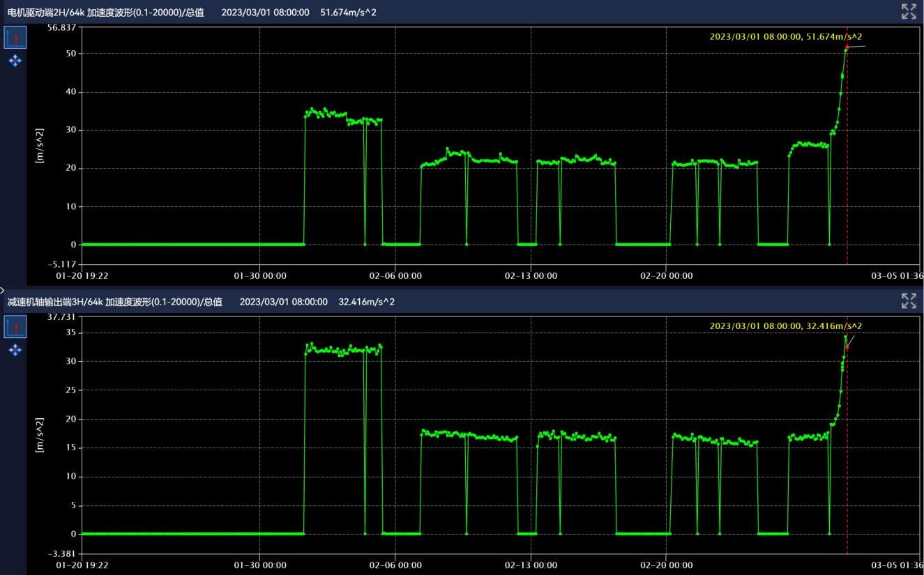This screenshot has width=924, height=575.
Task: Click red cursor line in bottom chart
Action: pyautogui.click(x=847, y=453)
